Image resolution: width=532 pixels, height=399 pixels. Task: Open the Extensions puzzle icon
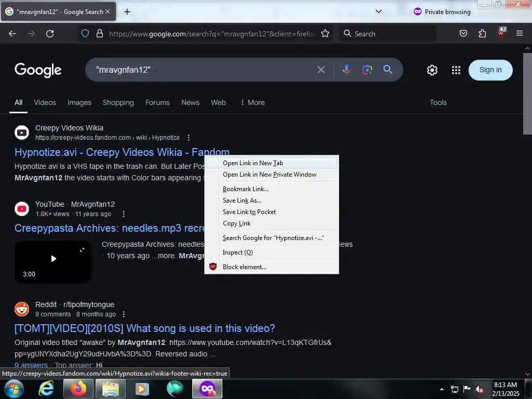[482, 33]
